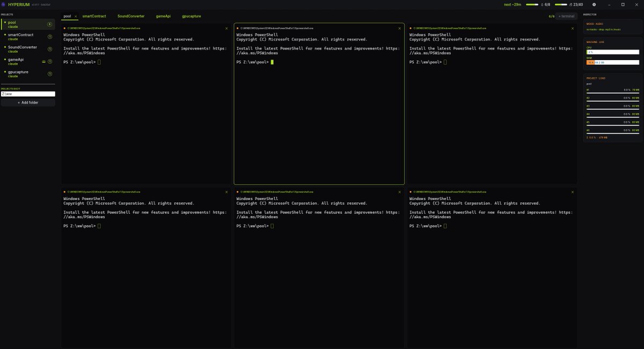Click the pool project's count badge 6

point(50,24)
